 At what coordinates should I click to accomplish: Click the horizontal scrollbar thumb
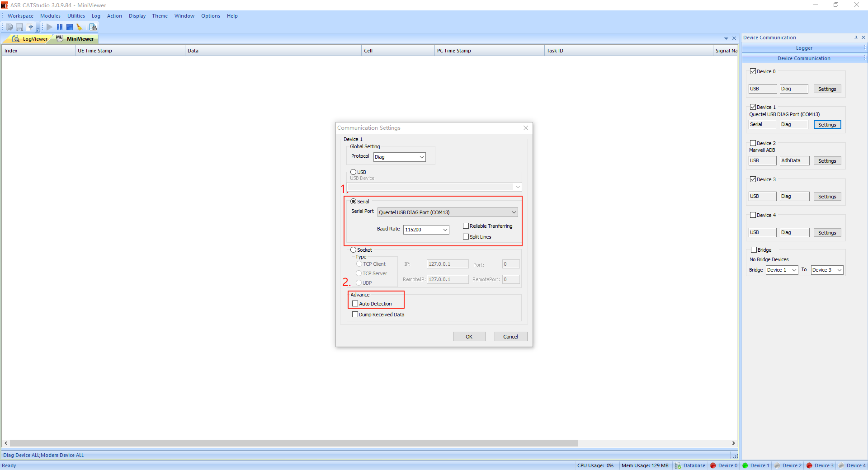[294, 443]
